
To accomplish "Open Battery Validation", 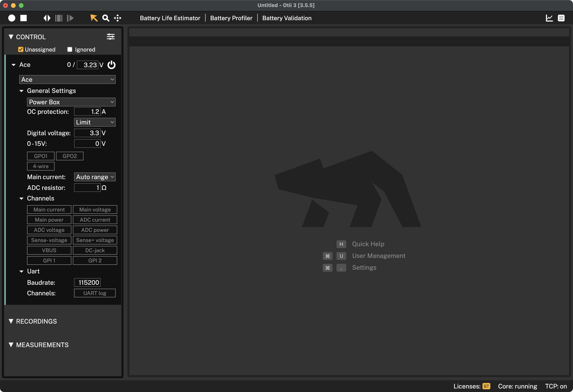I will click(x=287, y=18).
